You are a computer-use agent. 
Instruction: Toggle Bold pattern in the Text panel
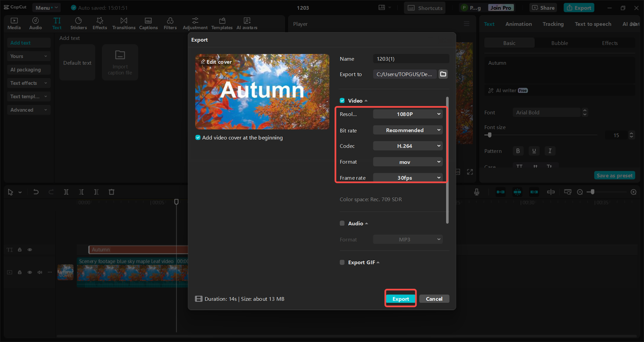point(518,151)
